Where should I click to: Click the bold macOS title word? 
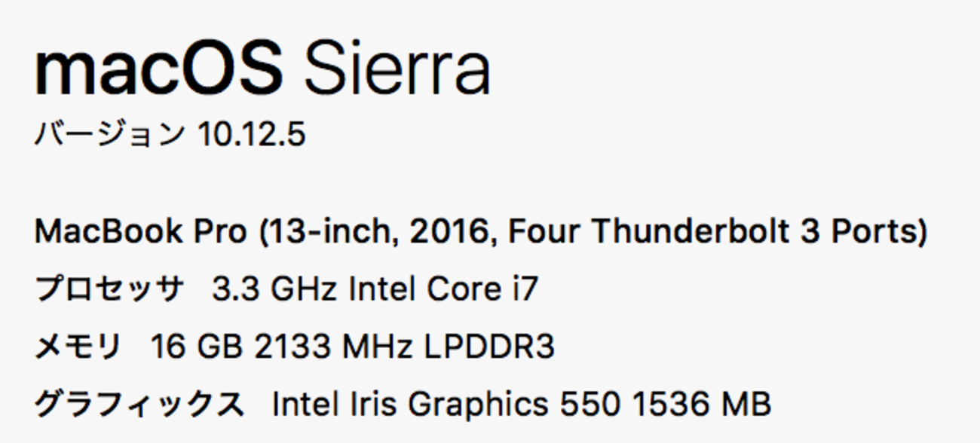point(158,70)
